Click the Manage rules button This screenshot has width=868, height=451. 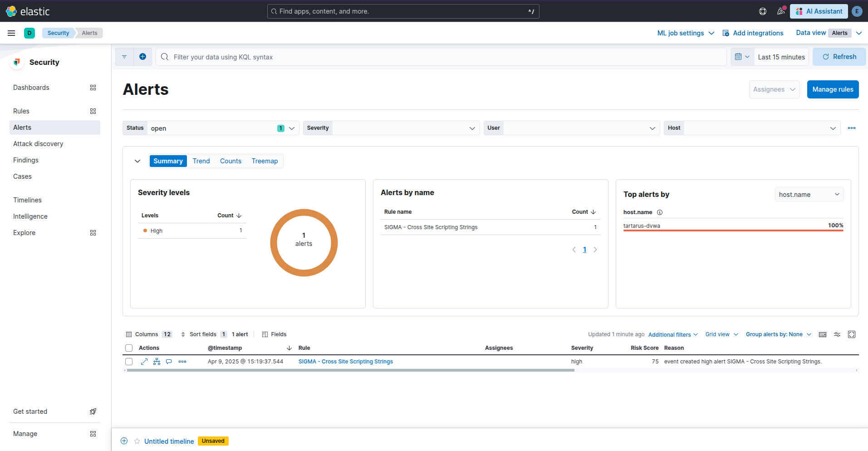pyautogui.click(x=833, y=89)
